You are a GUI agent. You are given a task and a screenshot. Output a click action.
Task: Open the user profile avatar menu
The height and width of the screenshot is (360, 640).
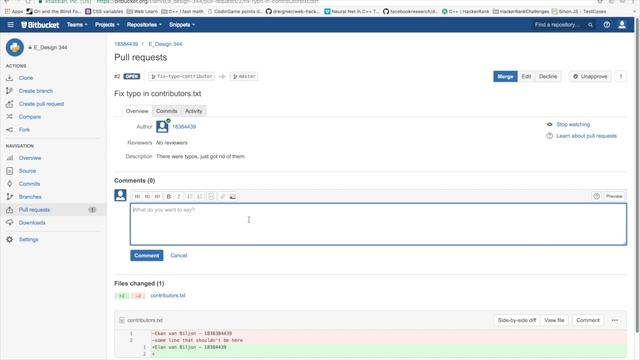(622, 25)
